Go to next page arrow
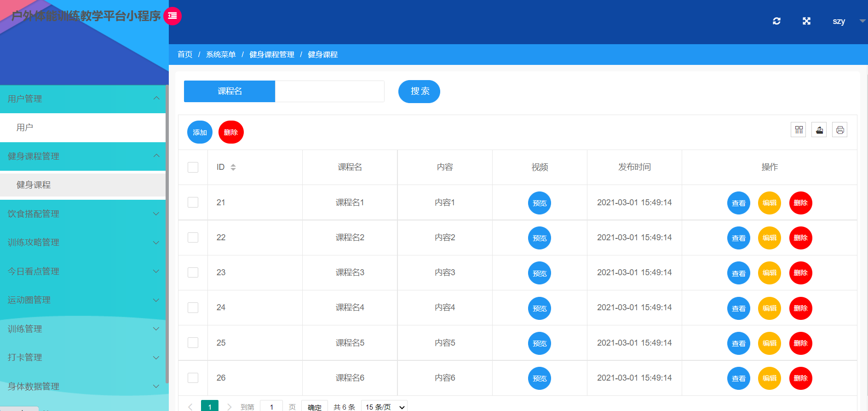Image resolution: width=868 pixels, height=411 pixels. pyautogui.click(x=229, y=407)
